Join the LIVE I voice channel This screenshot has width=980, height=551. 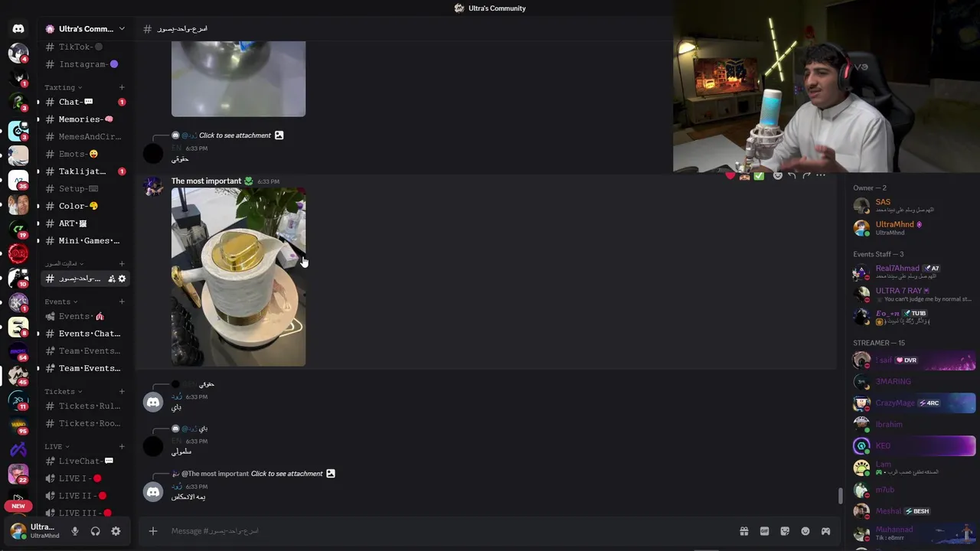pyautogui.click(x=84, y=478)
